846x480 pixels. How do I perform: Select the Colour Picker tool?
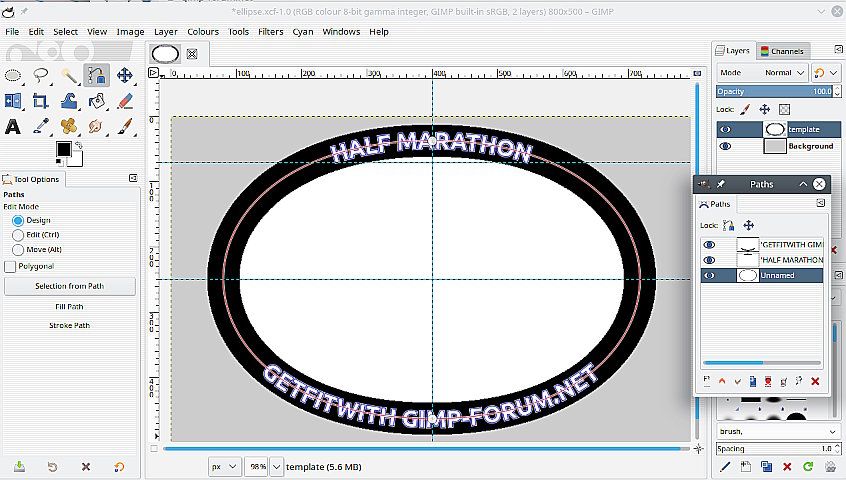click(41, 126)
